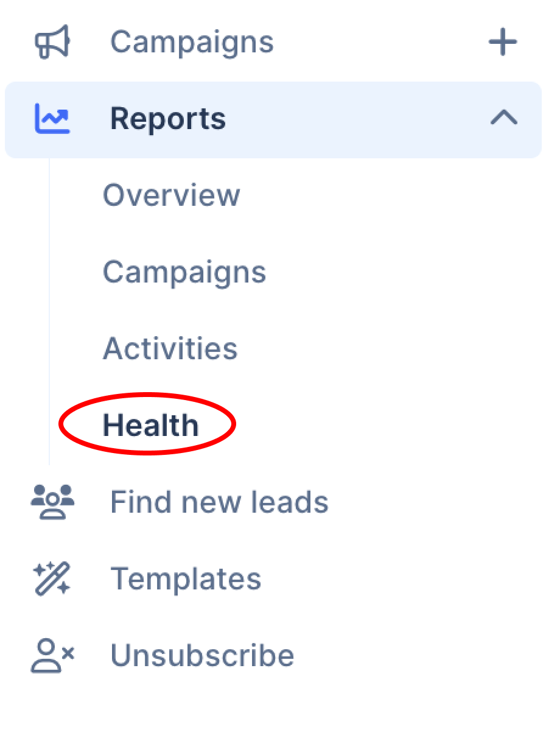Click the Unsubscribe person-with-x icon

52,655
